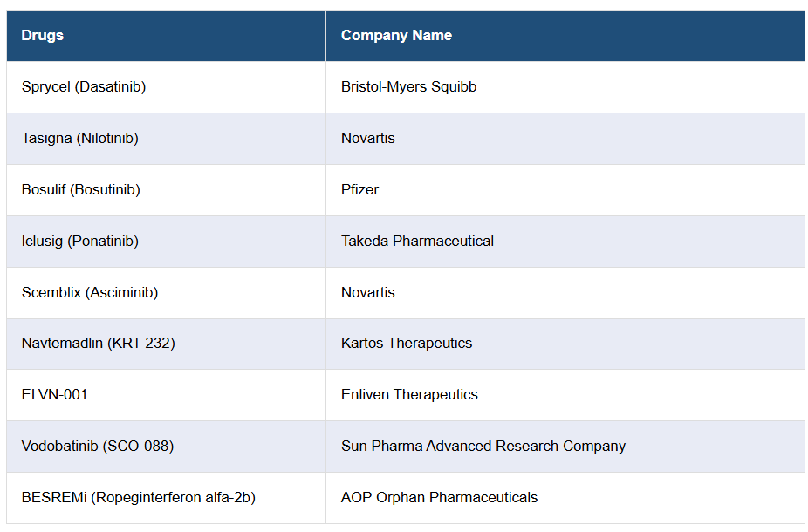Image resolution: width=808 pixels, height=532 pixels.
Task: Click the Bristol-Myers Squibb cell
Action: [408, 87]
